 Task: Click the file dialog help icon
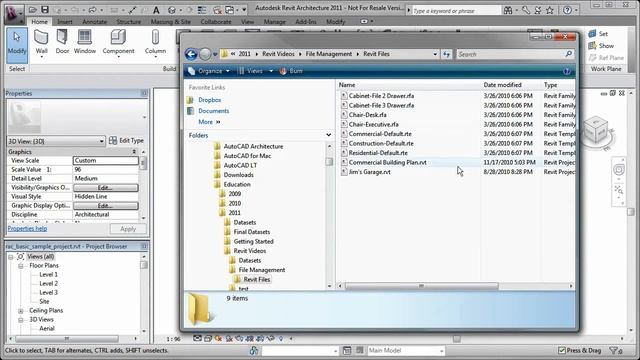coord(567,71)
